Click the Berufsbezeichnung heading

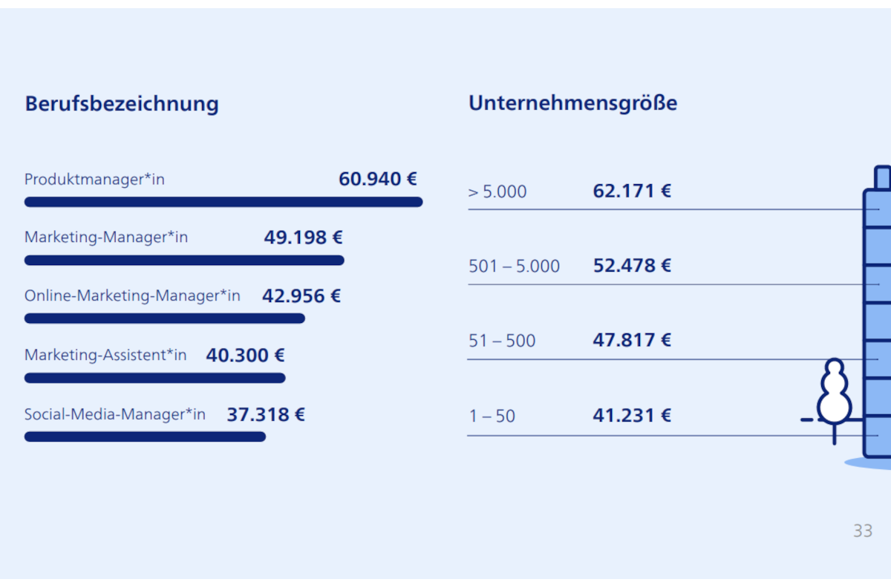(122, 103)
